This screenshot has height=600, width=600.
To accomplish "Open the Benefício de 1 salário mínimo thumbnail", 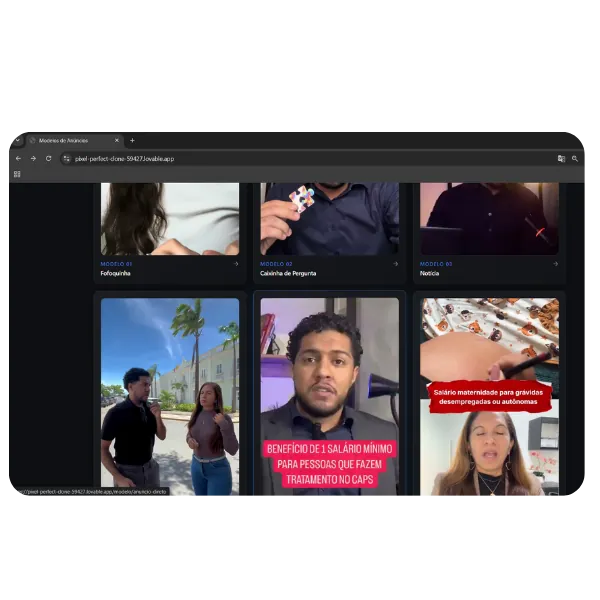I will pos(329,397).
